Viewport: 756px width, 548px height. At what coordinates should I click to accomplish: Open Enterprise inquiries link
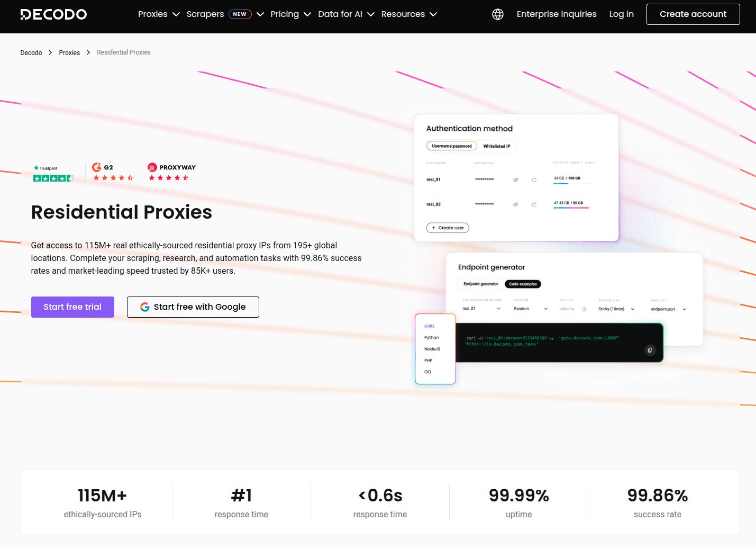coord(557,14)
